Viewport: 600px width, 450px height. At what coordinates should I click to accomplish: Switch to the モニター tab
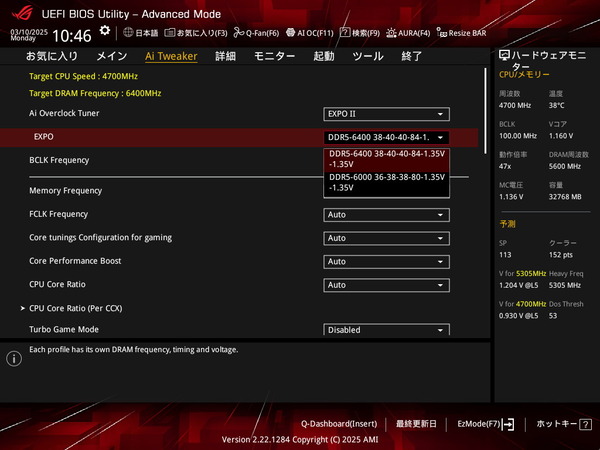tap(274, 57)
